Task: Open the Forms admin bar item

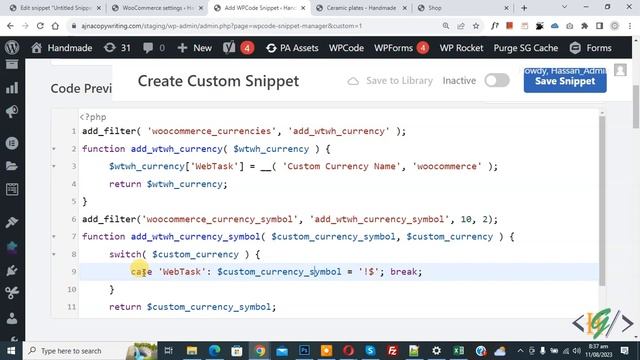Action: coord(591,48)
